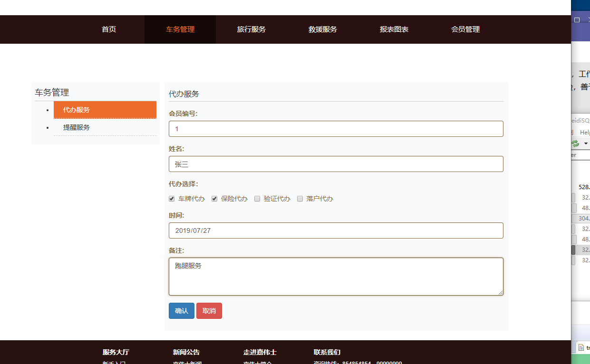The image size is (590, 364).
Task: Click the 姓名 field showing 张三
Action: (x=336, y=163)
